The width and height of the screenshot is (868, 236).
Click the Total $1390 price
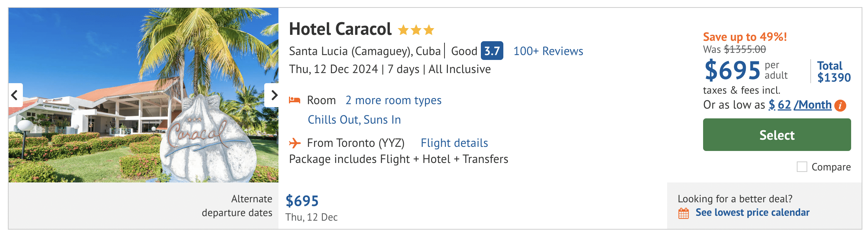click(x=834, y=72)
